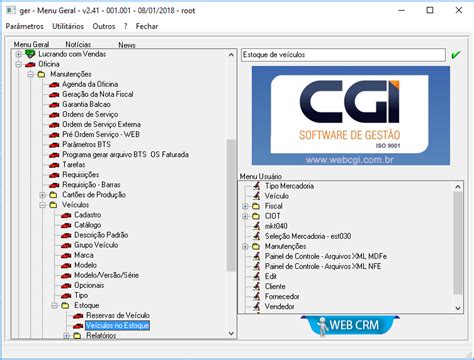Switch to the Notícias tab
This screenshot has height=360, width=474.
tap(78, 44)
